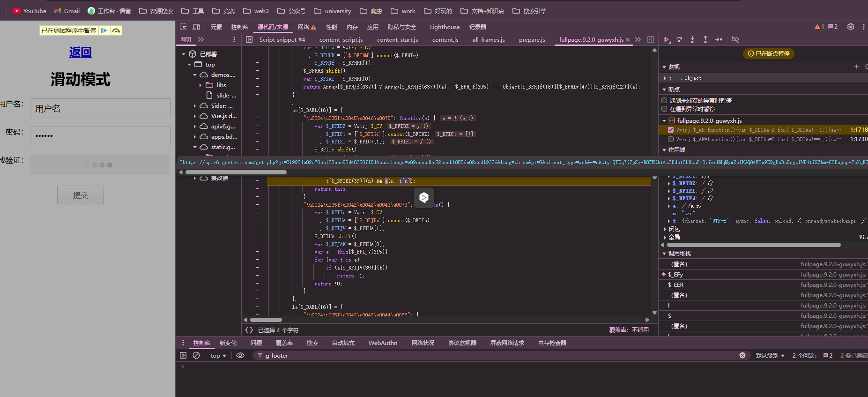Uncheck the breakpoint at line 1:1718
The height and width of the screenshot is (397, 868).
[x=671, y=130]
